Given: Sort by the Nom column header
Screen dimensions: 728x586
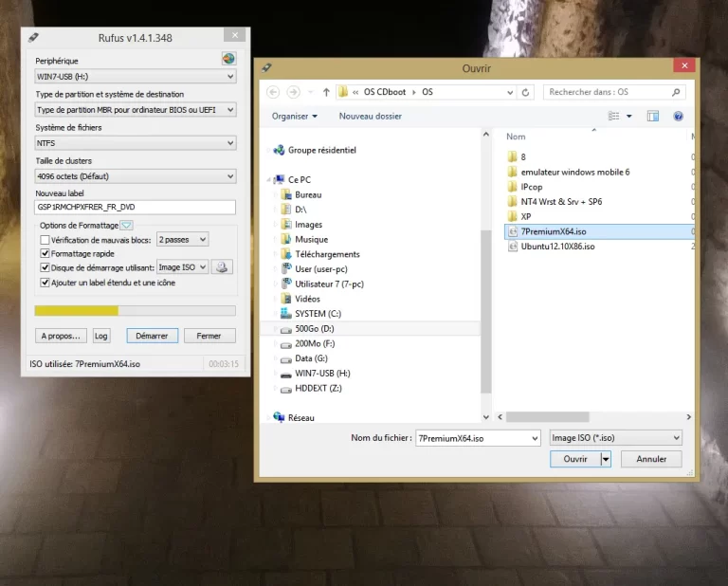Looking at the screenshot, I should [516, 137].
